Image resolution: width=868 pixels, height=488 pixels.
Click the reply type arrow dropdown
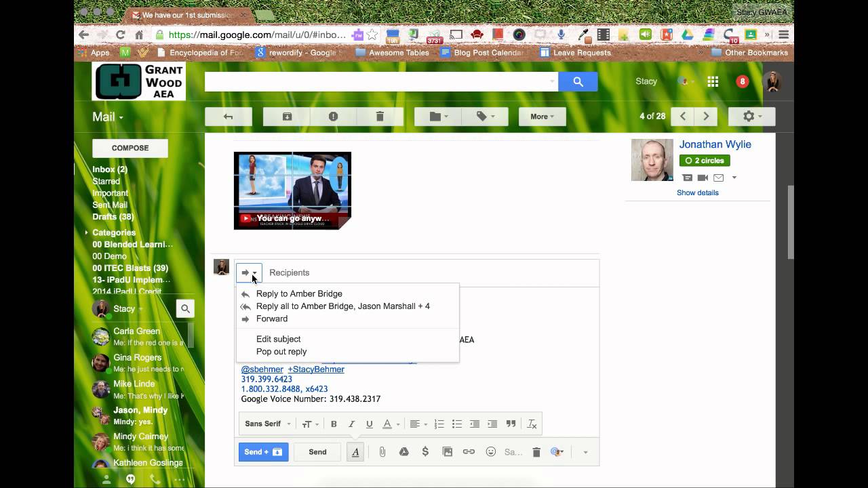[x=249, y=272]
